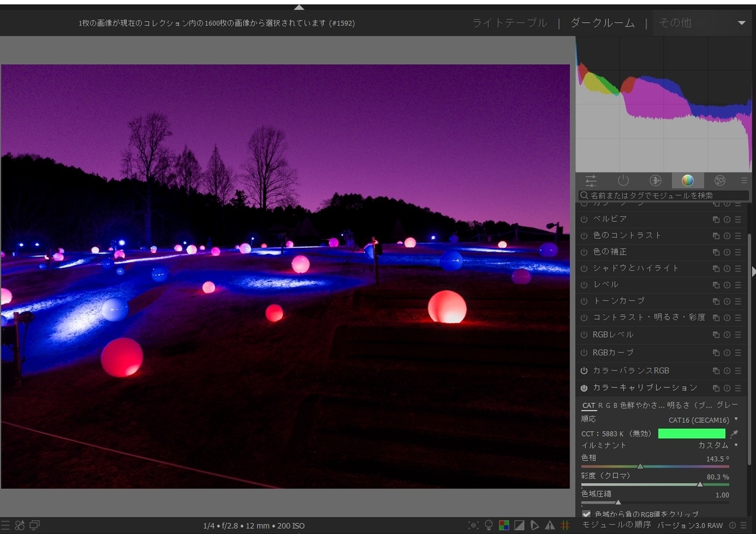Open the gamut check color icon
Viewport: 756px width, 534px height.
[x=503, y=525]
